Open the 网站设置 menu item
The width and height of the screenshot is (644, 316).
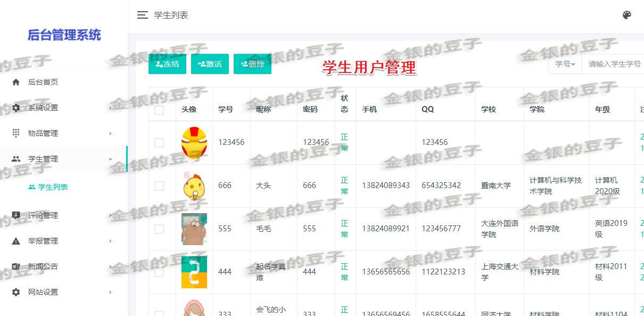pyautogui.click(x=64, y=292)
